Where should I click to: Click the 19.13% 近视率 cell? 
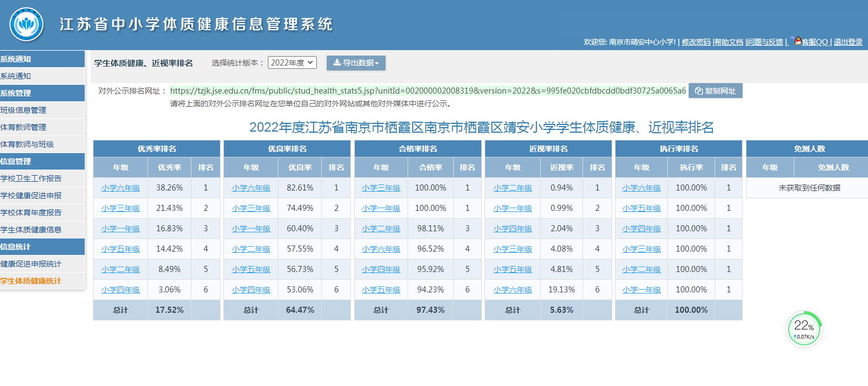pyautogui.click(x=562, y=290)
